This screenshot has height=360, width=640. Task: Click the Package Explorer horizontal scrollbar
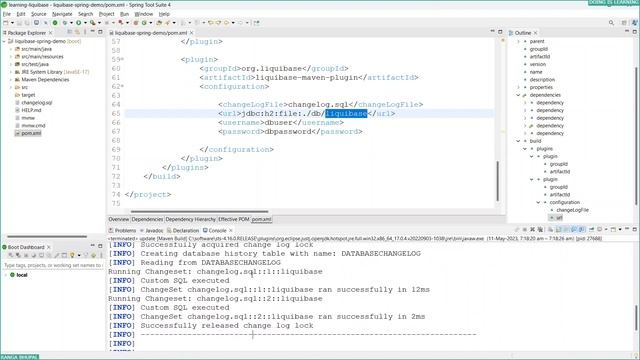point(47,236)
